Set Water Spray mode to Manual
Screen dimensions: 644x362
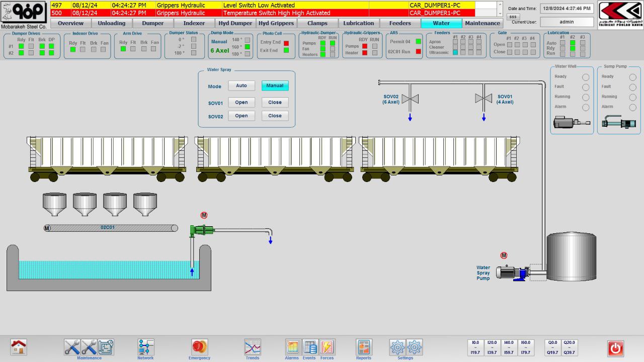tap(275, 85)
